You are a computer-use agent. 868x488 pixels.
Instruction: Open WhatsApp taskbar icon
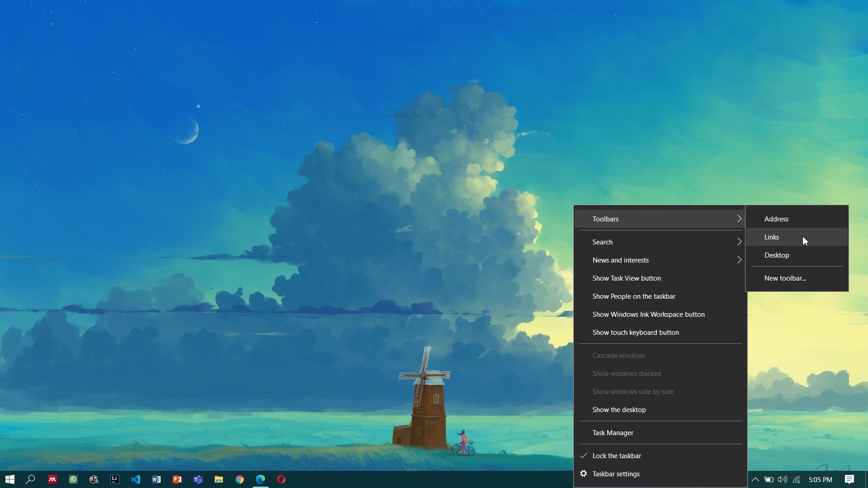[73, 479]
